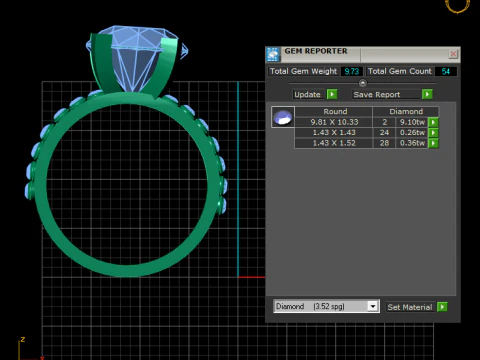Click the quantity 24 cell
This screenshot has width=480, height=360.
coord(384,133)
